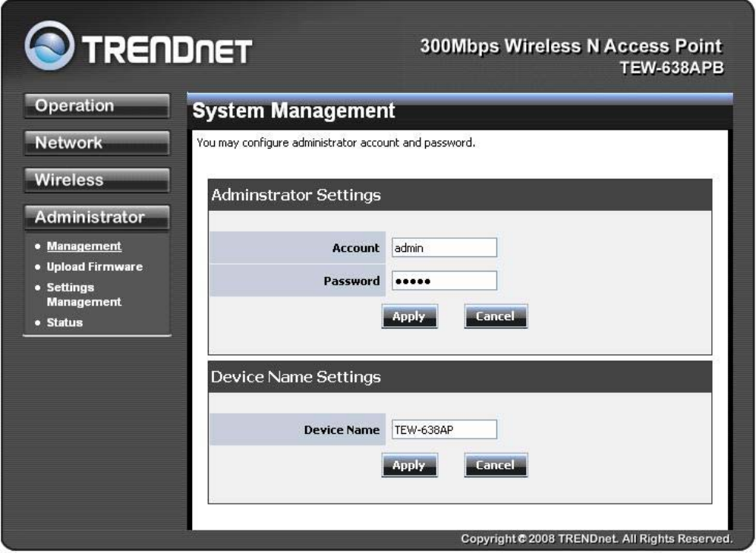Open the Wireless menu
Image resolution: width=756 pixels, height=553 pixels.
pos(96,180)
